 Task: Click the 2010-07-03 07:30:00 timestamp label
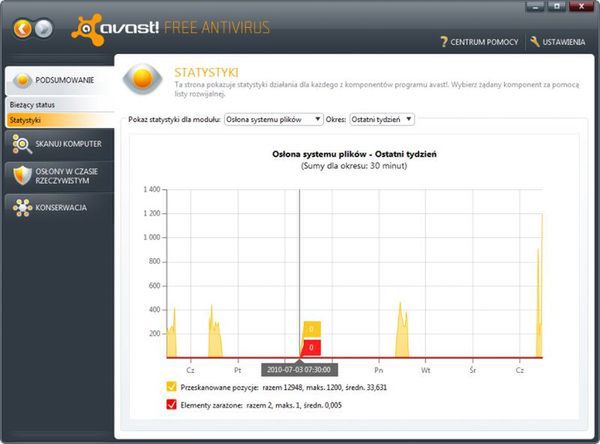(x=299, y=370)
